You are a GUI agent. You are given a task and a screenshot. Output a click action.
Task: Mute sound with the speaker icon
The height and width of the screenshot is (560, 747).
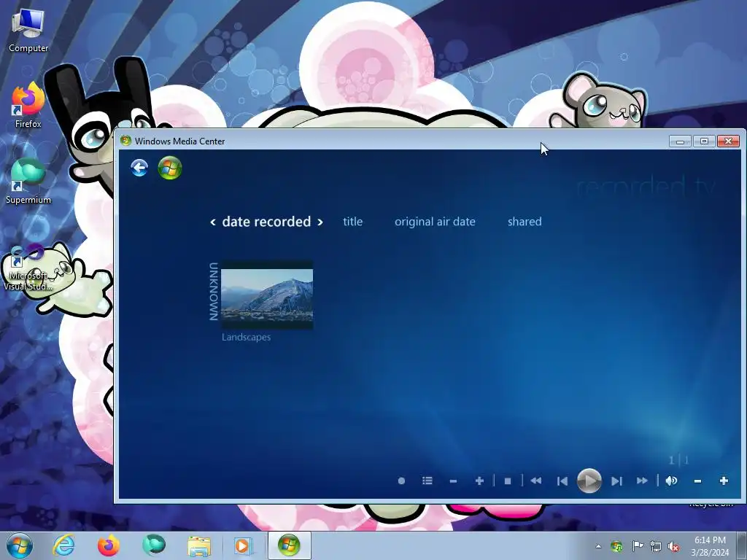[672, 481]
